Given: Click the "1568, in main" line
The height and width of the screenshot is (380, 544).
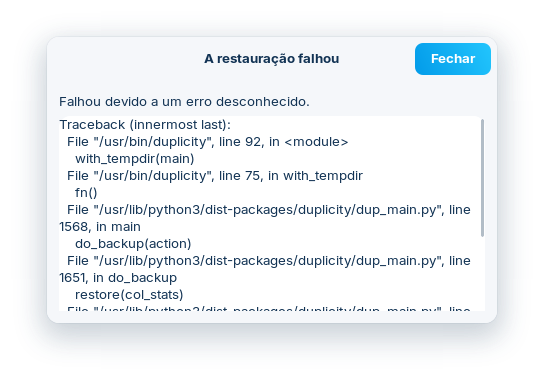Looking at the screenshot, I should click(x=100, y=227).
